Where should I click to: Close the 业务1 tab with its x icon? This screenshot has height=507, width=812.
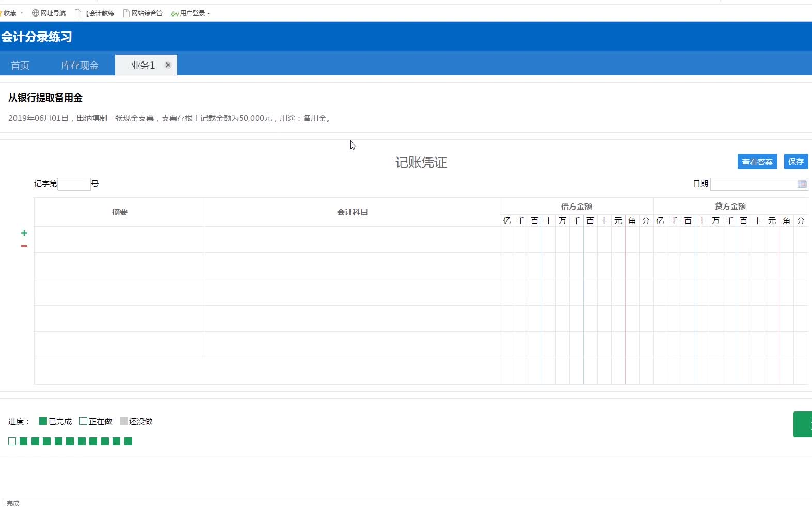168,65
